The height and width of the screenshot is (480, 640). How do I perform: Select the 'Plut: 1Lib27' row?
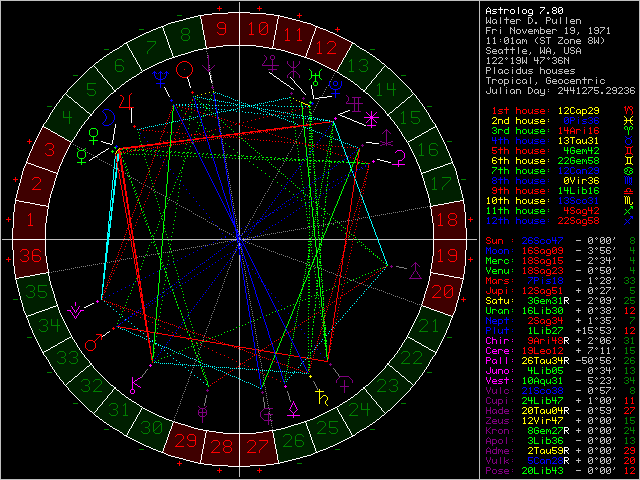pyautogui.click(x=560, y=331)
